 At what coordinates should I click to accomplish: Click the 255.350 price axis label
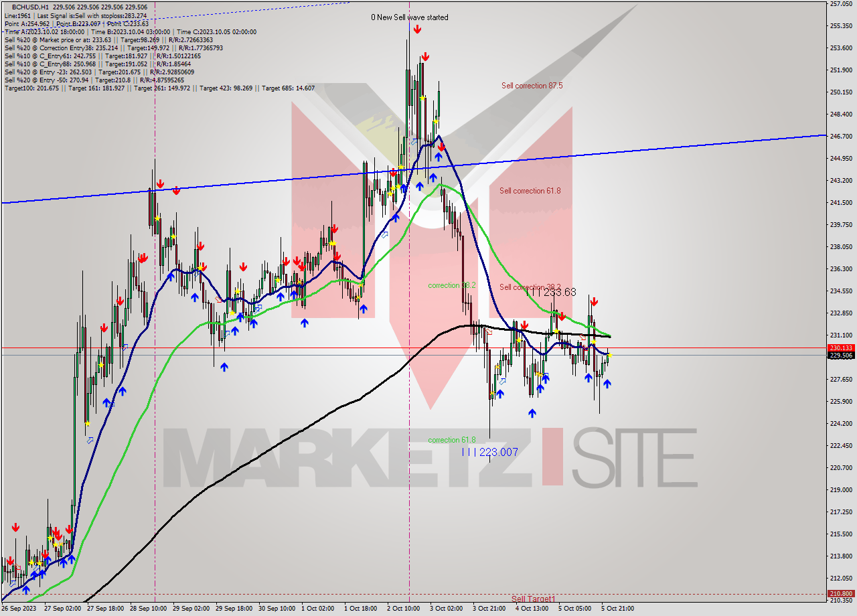click(x=841, y=26)
